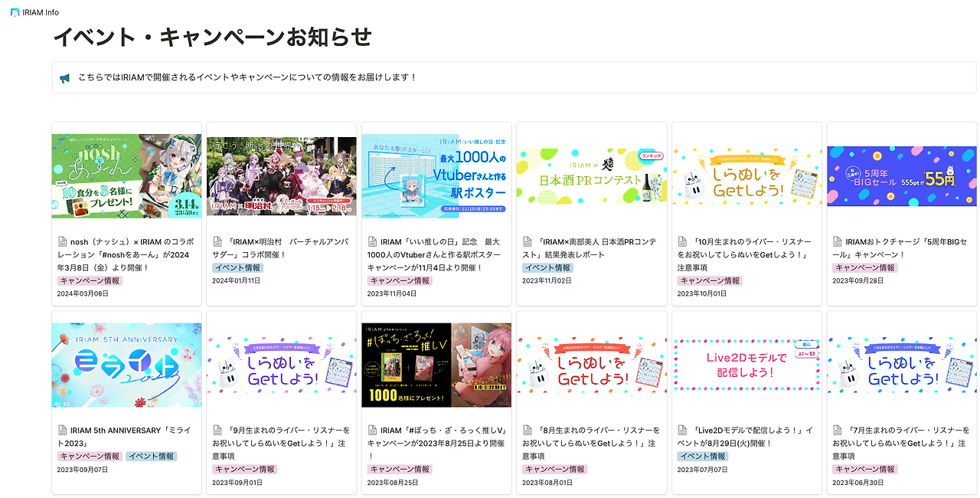Click イベント情報 tag on Live2D card
This screenshot has height=498, width=980.
[703, 457]
